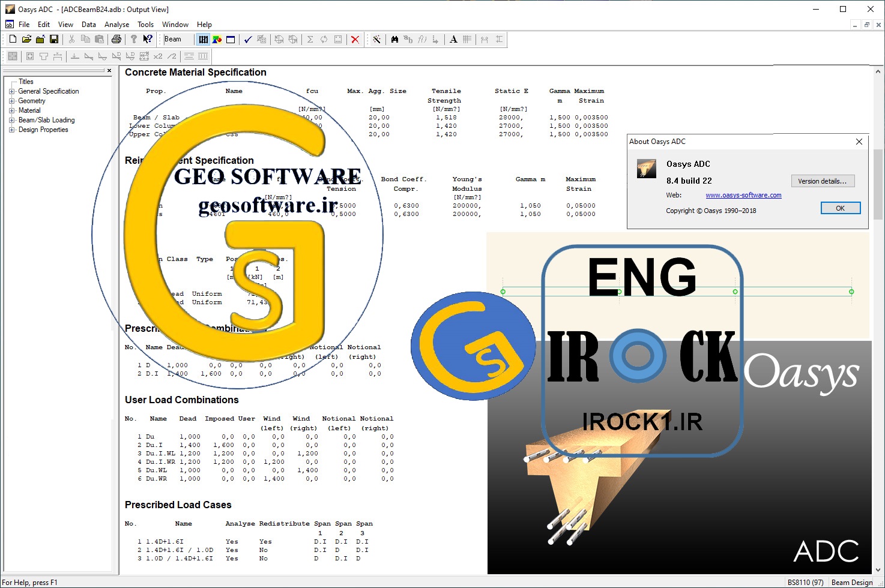Click the bold A font icon
Image resolution: width=885 pixels, height=588 pixels.
pyautogui.click(x=453, y=40)
